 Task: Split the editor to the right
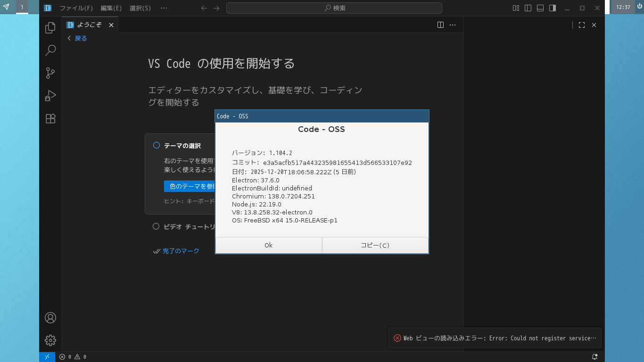[x=440, y=25]
